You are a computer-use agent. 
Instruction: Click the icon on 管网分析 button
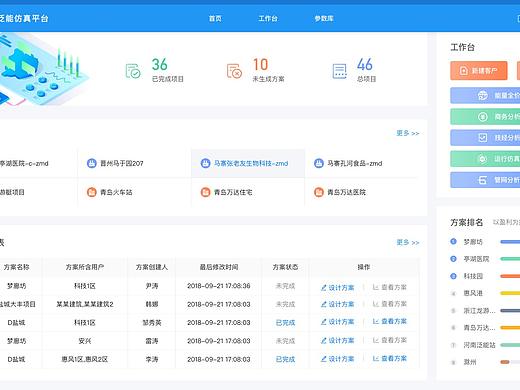(x=483, y=180)
